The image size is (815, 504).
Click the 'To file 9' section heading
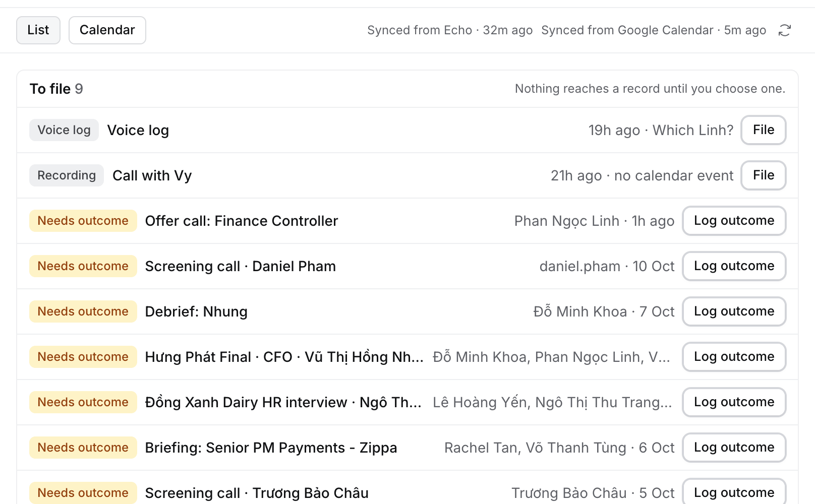pyautogui.click(x=56, y=89)
